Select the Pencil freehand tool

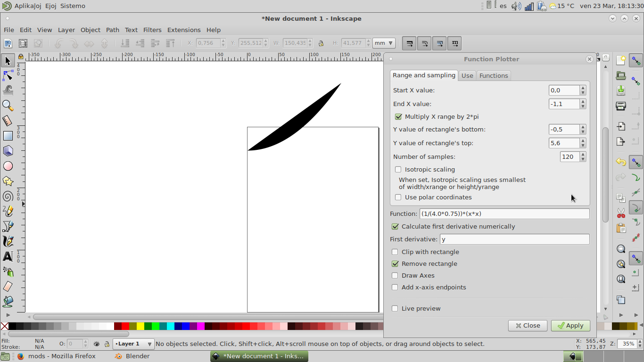click(8, 211)
